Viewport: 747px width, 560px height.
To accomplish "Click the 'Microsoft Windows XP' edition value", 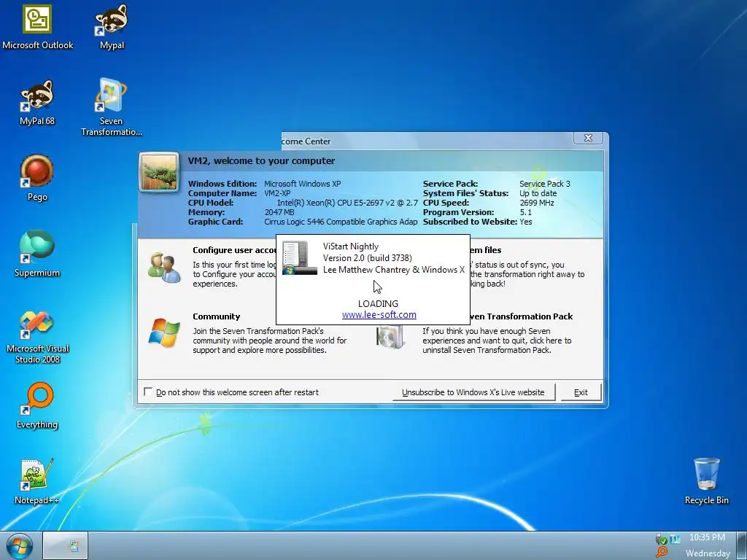I will click(x=303, y=184).
